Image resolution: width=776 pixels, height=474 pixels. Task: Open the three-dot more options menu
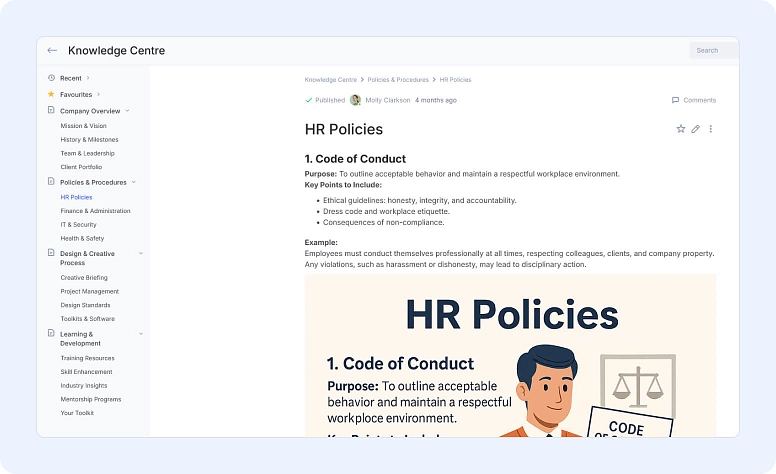pos(711,129)
